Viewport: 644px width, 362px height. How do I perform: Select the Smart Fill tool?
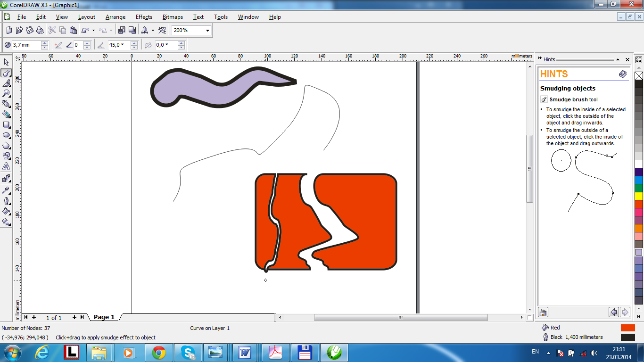(6, 115)
